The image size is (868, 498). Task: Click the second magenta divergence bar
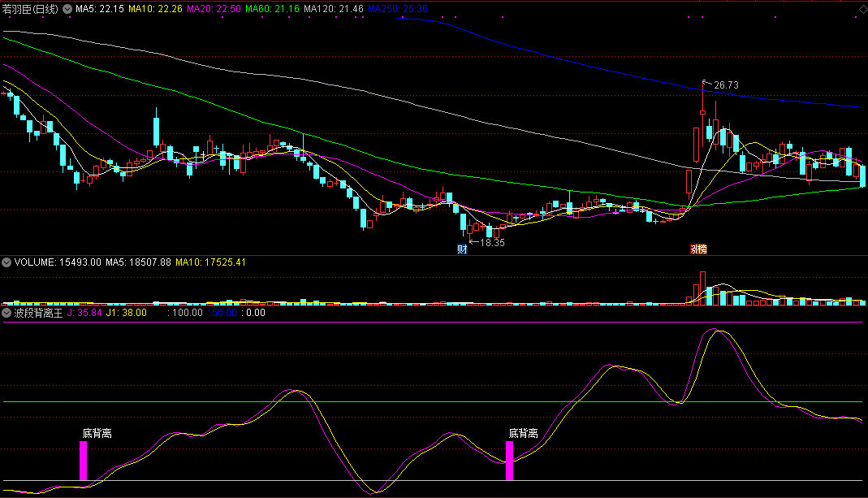coord(509,461)
